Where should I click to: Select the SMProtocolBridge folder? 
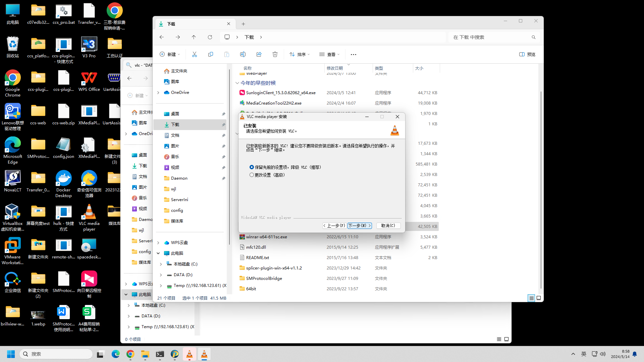264,279
